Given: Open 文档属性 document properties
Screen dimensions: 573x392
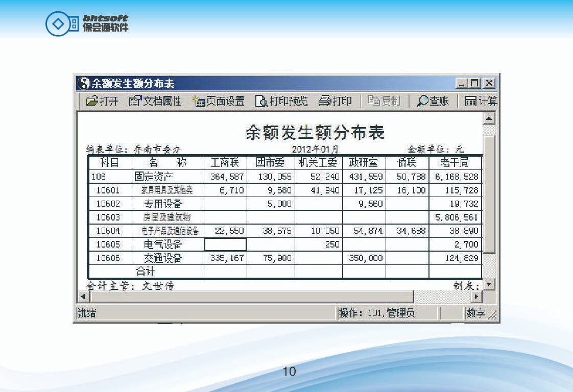Looking at the screenshot, I should [x=135, y=101].
